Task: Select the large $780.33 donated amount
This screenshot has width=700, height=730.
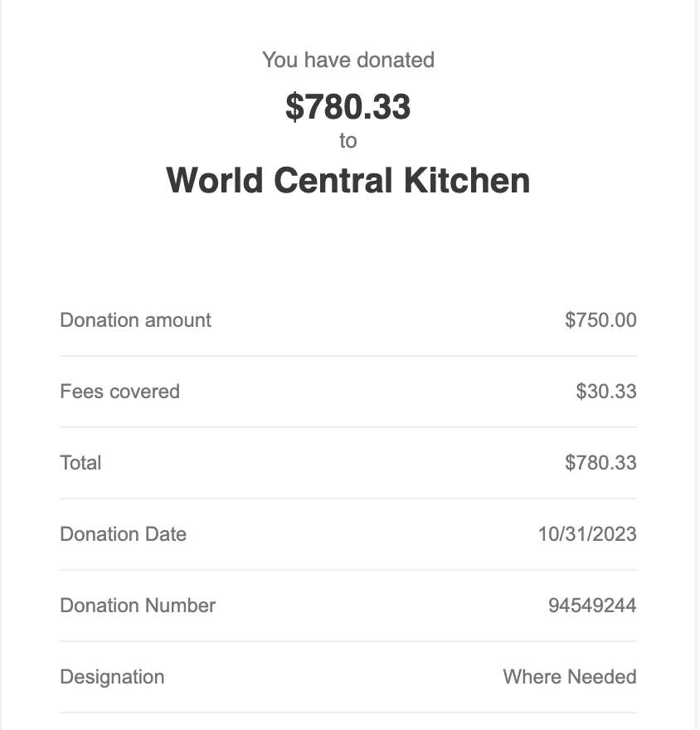Action: click(x=348, y=107)
